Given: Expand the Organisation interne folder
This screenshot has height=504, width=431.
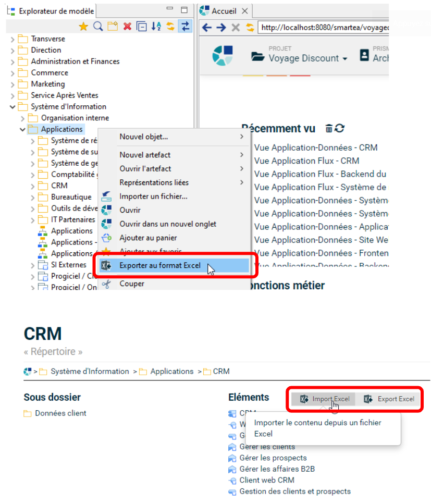Looking at the screenshot, I should point(22,118).
